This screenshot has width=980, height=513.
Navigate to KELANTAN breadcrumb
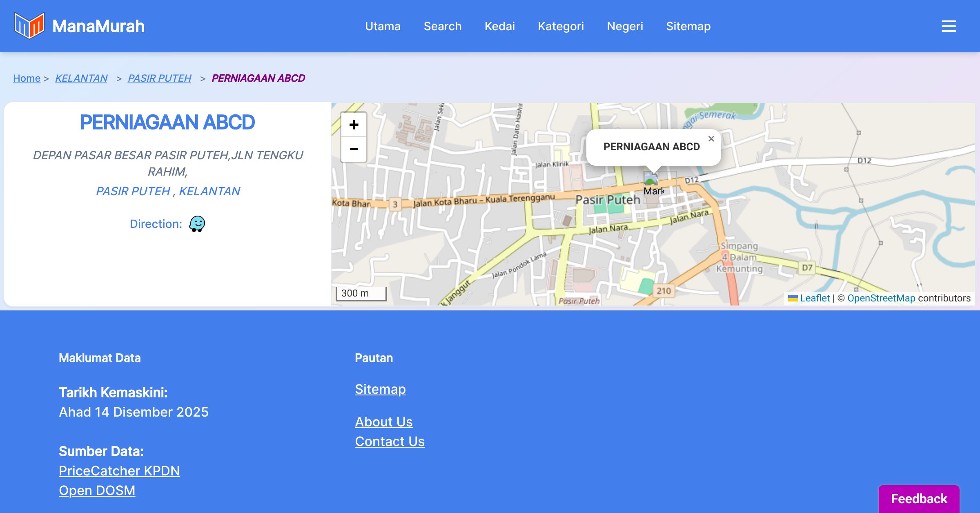[81, 78]
